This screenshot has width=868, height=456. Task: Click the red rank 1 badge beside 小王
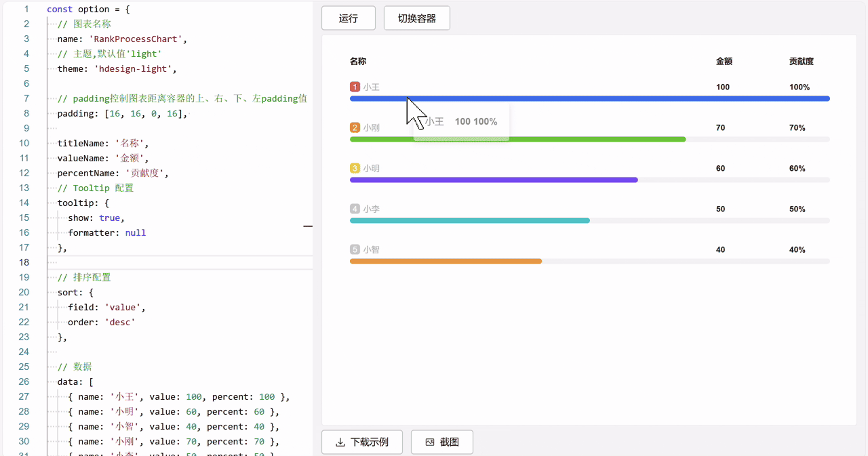[x=353, y=87]
